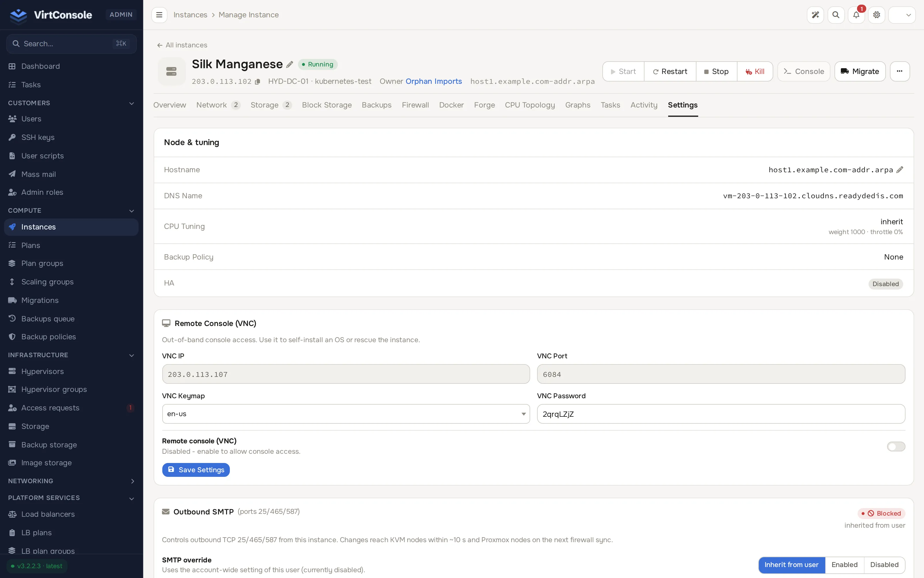This screenshot has width=924, height=578.
Task: Open user account dropdown in header
Action: coord(902,15)
